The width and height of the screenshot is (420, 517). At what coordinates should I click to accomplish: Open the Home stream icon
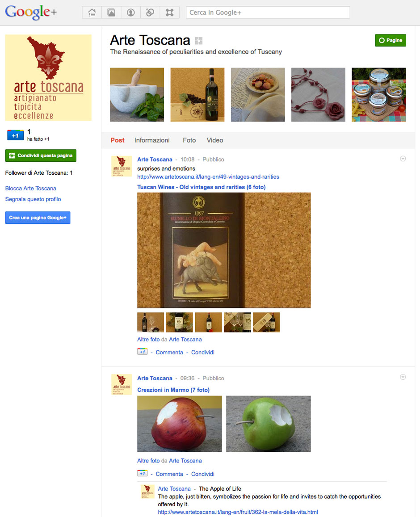[x=92, y=13]
